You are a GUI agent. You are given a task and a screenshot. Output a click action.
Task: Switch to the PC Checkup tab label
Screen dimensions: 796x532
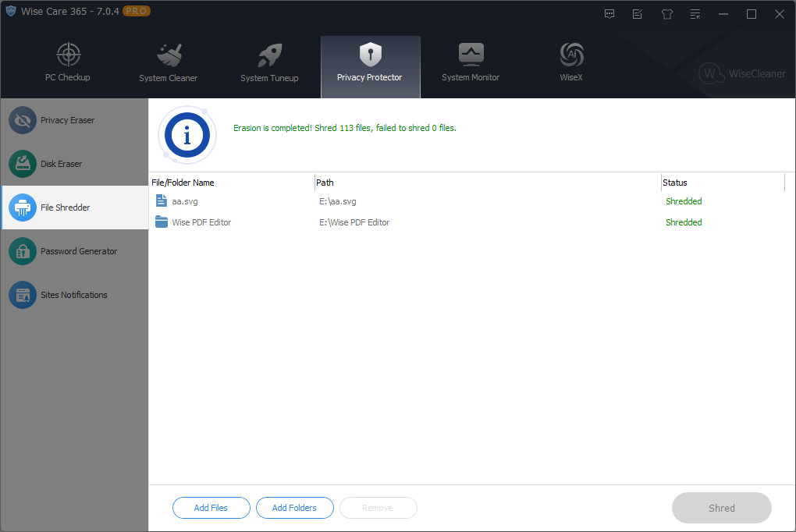(68, 77)
